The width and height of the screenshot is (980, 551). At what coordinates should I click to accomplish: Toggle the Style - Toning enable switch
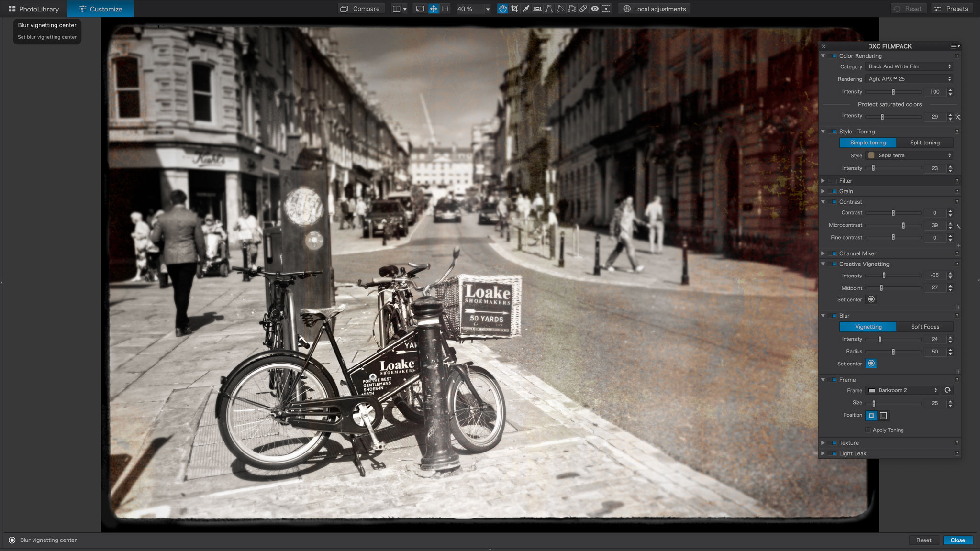coord(833,132)
